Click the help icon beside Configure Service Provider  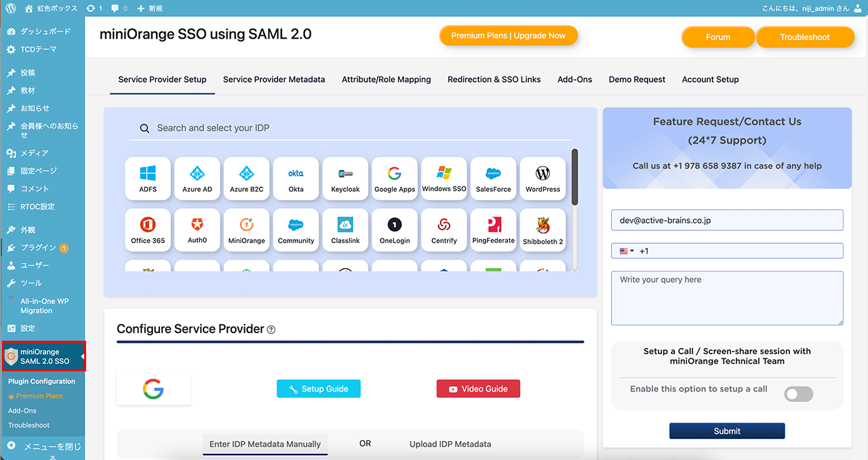(x=271, y=330)
